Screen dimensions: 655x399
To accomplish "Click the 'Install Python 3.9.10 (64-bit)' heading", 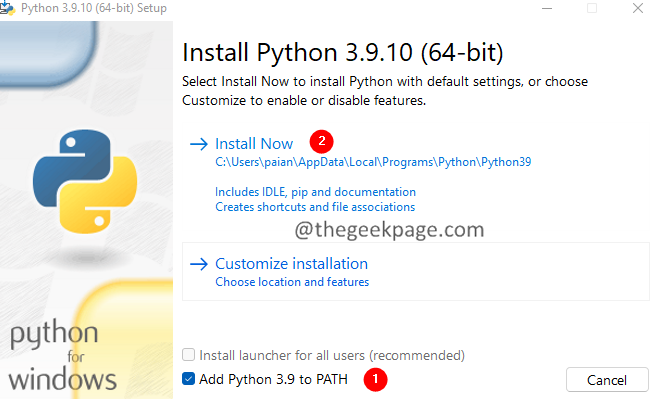I will 343,53.
